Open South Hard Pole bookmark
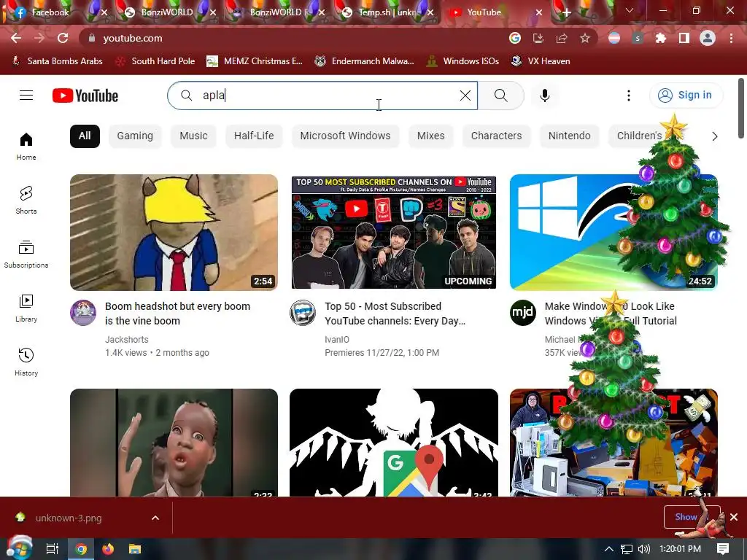 (156, 61)
